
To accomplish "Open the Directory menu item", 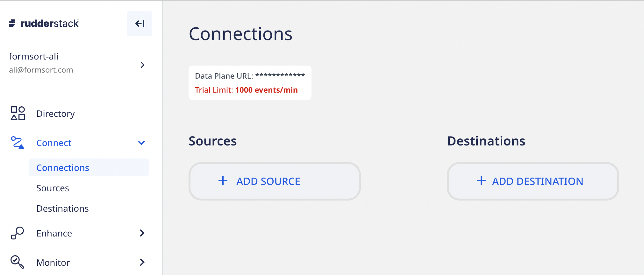I will (55, 114).
